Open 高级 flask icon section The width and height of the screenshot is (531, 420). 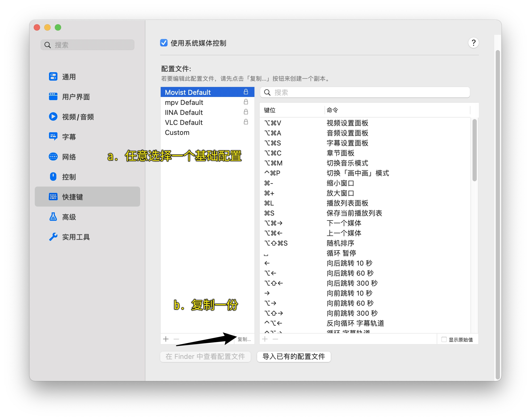point(53,217)
